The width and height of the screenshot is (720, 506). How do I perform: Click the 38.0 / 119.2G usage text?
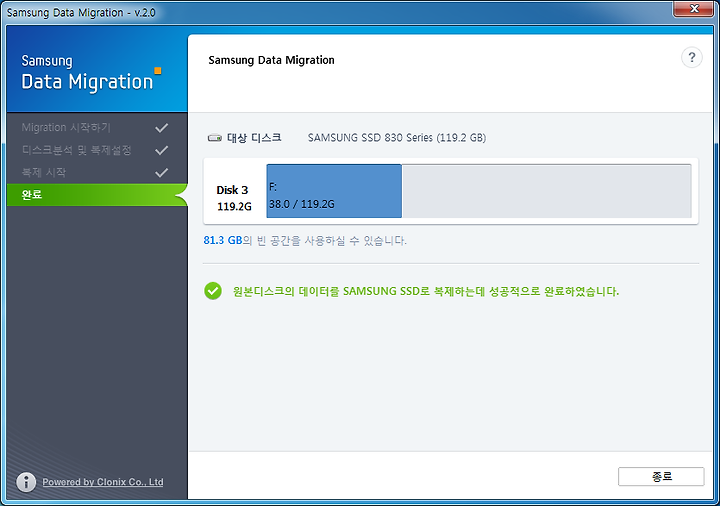click(302, 204)
